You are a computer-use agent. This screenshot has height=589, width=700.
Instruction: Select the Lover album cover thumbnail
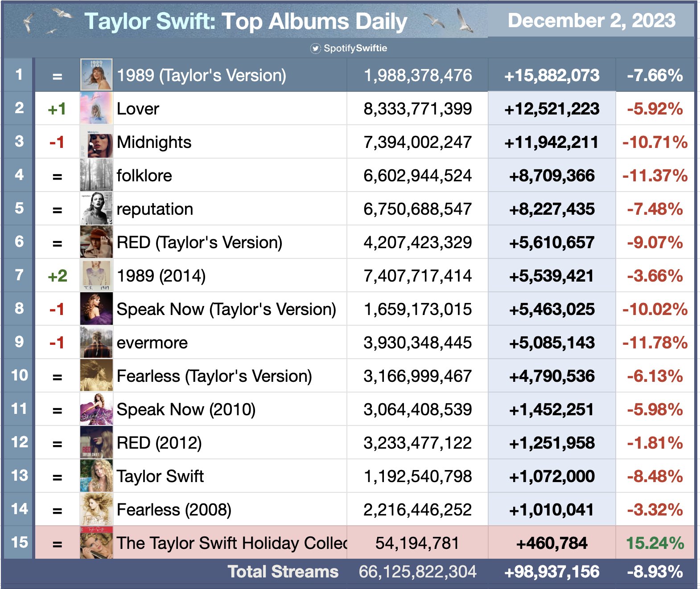pos(96,108)
